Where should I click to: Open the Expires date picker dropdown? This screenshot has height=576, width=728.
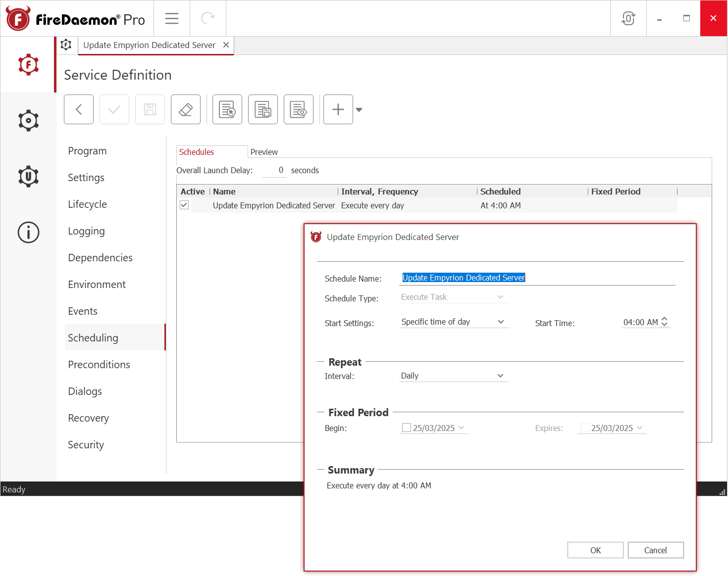(640, 428)
